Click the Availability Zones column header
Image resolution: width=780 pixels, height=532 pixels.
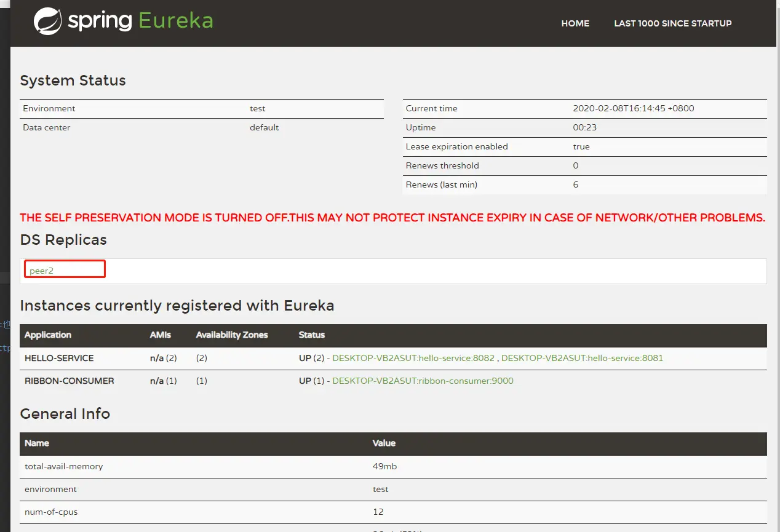(232, 335)
